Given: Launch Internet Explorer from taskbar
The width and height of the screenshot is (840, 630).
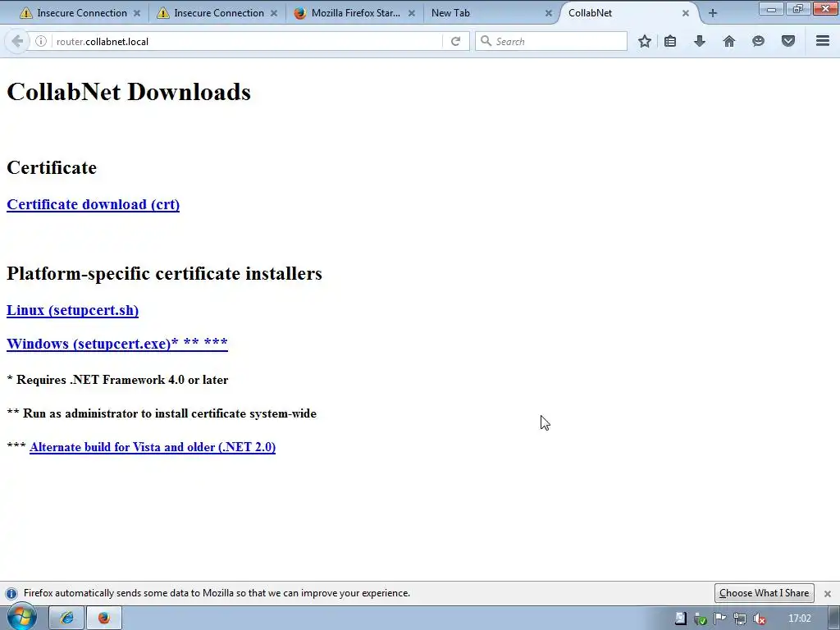Looking at the screenshot, I should pyautogui.click(x=66, y=619).
